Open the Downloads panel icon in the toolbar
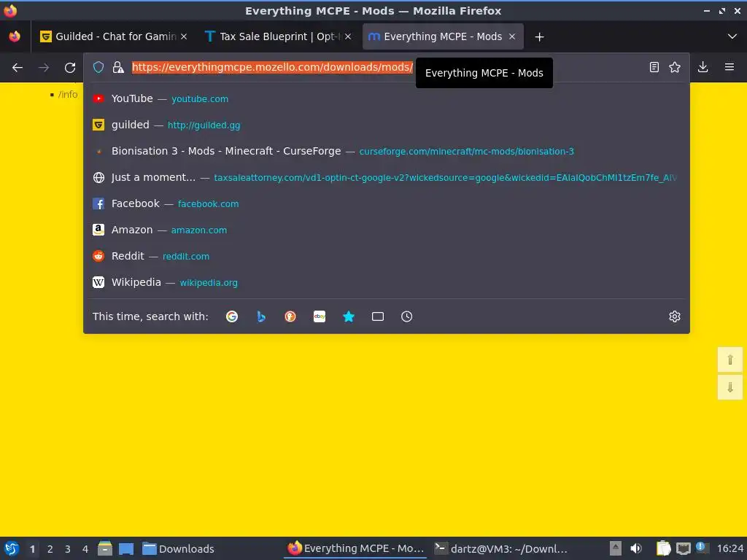Image resolution: width=747 pixels, height=560 pixels. pos(703,68)
